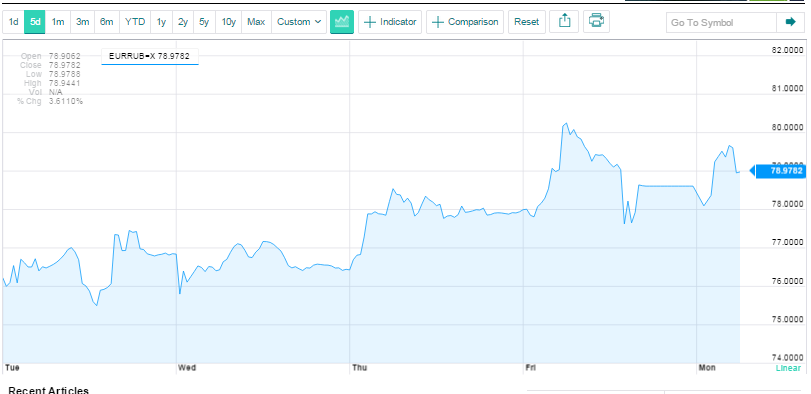Click the EURRUB=X 78.9782 label
Image resolution: width=811 pixels, height=394 pixels.
click(149, 56)
